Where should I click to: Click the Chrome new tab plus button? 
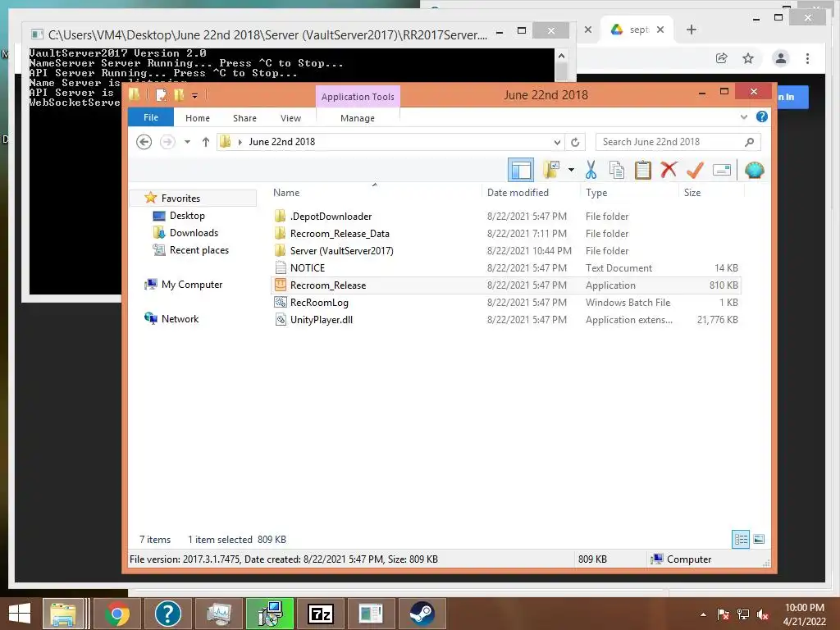(691, 30)
